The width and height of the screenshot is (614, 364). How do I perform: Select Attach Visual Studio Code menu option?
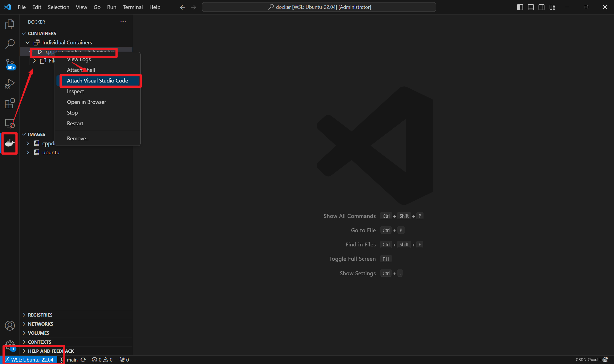pos(98,81)
